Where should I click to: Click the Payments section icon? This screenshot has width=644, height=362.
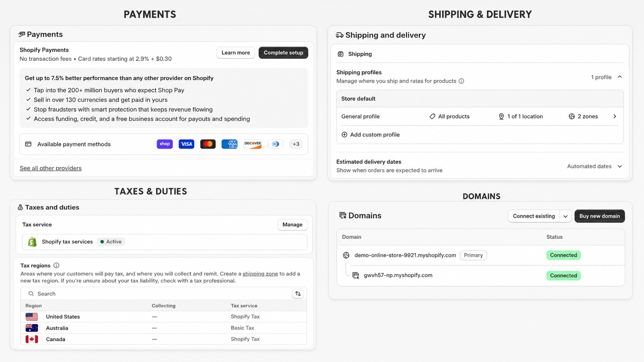pos(22,34)
